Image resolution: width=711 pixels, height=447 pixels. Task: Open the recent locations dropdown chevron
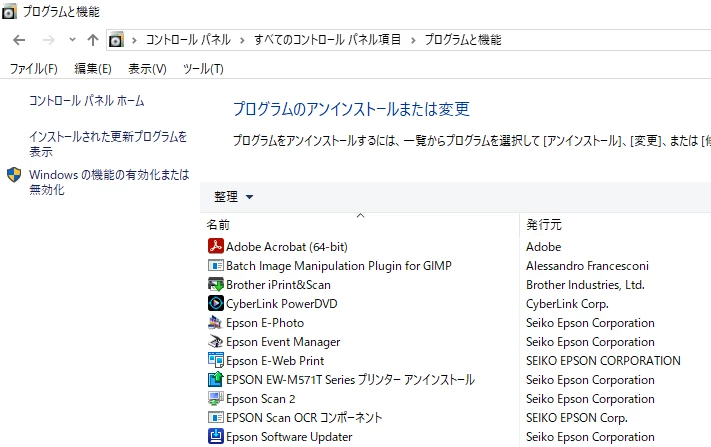73,40
